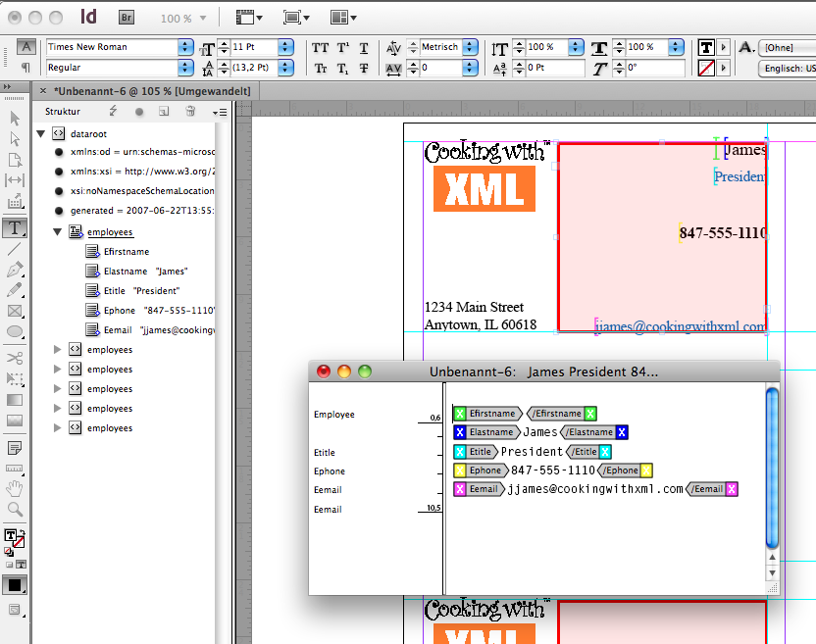Select the Hand tool
Screen dimensions: 816x644
15,488
